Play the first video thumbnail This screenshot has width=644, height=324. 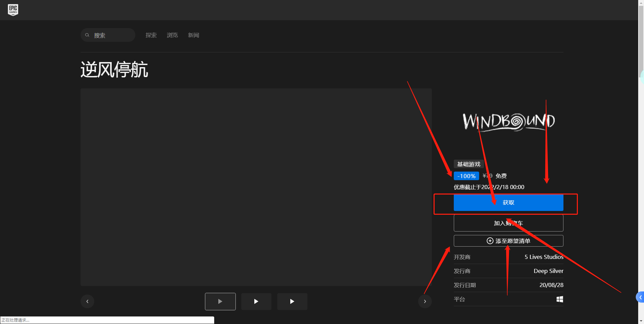coord(220,301)
